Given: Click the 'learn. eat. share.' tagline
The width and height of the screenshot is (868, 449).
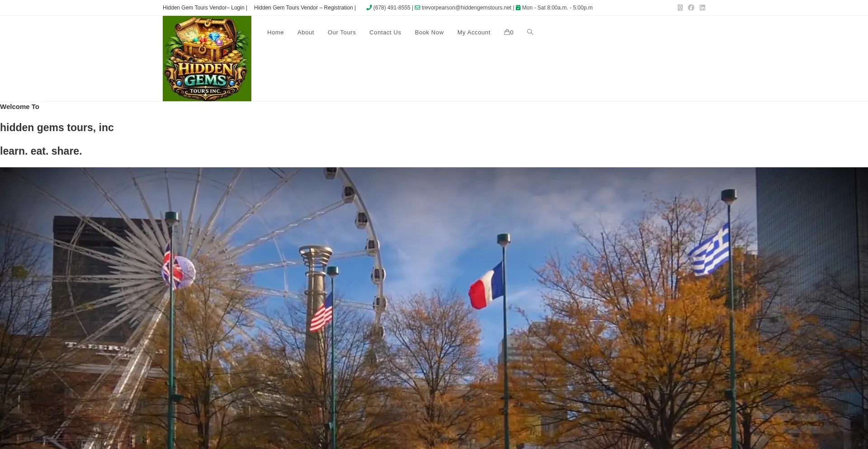Looking at the screenshot, I should coord(41,151).
